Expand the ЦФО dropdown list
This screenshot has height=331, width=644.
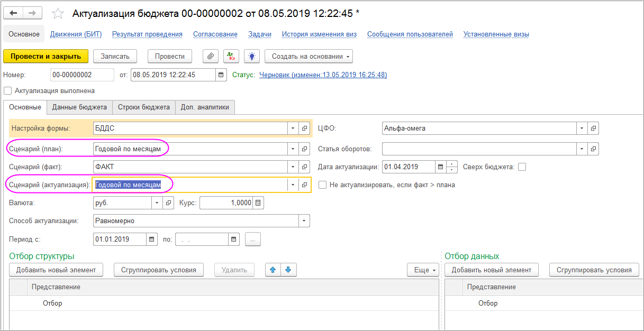[582, 128]
